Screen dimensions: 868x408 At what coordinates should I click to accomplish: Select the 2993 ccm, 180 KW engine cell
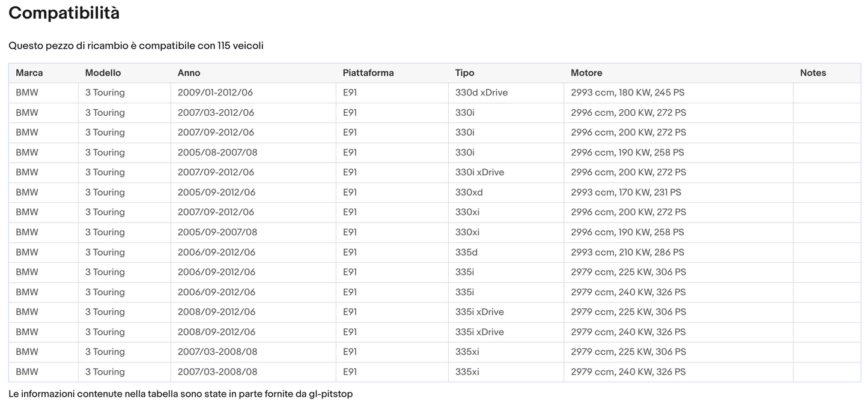point(627,92)
